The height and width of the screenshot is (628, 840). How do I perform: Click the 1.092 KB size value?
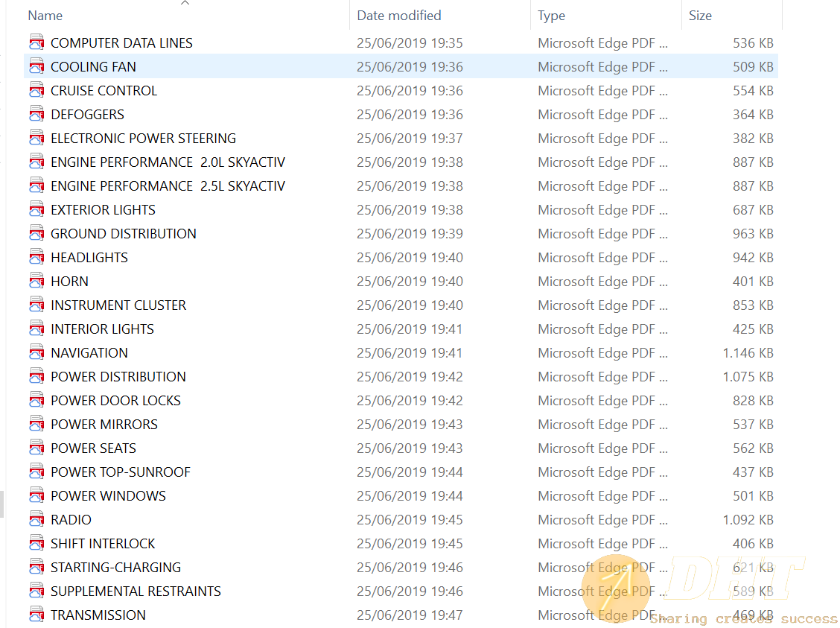coord(748,520)
